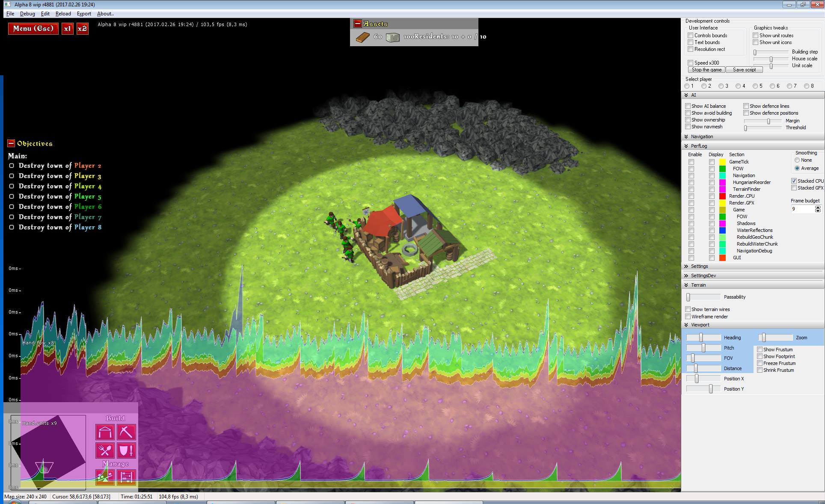Open the Menu (Esc) button
The image size is (825, 504).
point(33,29)
